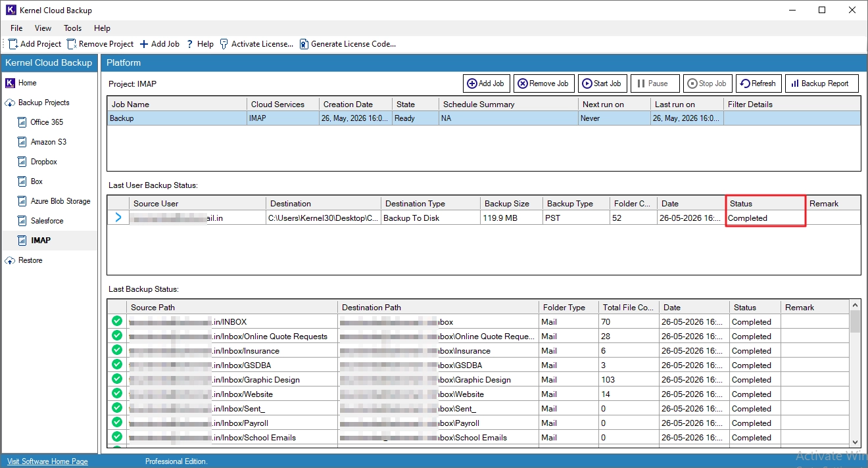Click the Remove Job button
Image resolution: width=868 pixels, height=468 pixels.
543,83
